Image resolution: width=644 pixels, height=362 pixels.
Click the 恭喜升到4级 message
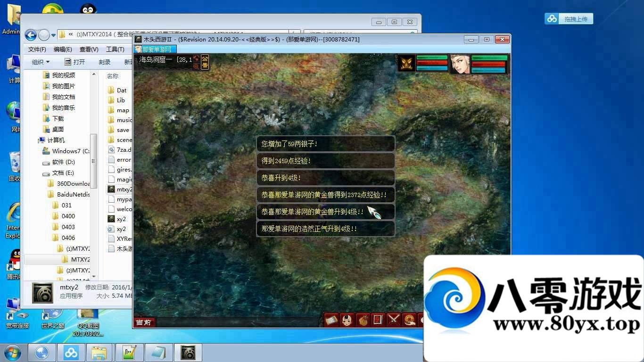325,178
